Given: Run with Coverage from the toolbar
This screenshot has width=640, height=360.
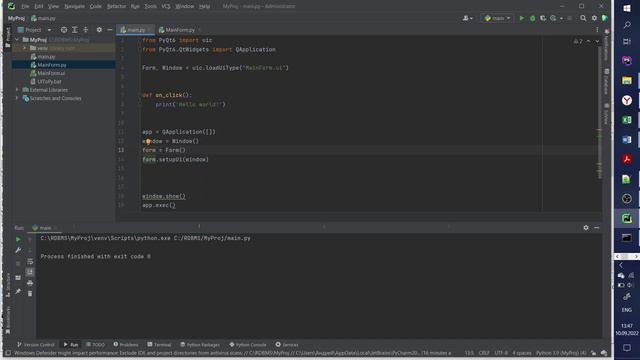Looking at the screenshot, I should click(543, 18).
